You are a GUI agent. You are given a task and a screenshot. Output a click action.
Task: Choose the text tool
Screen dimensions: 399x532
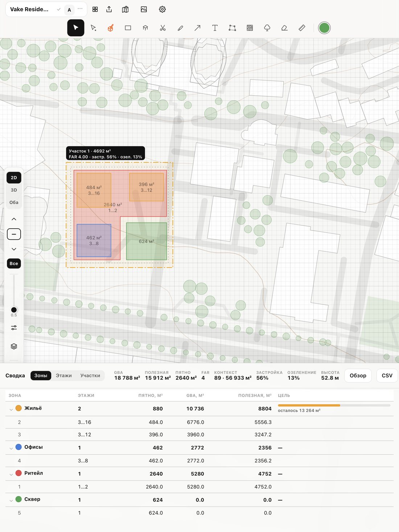tap(215, 28)
